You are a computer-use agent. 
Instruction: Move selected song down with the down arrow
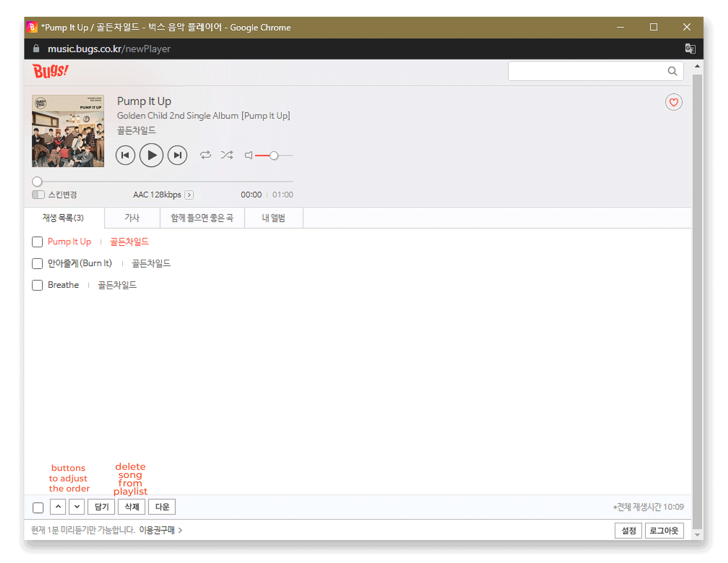pyautogui.click(x=77, y=507)
